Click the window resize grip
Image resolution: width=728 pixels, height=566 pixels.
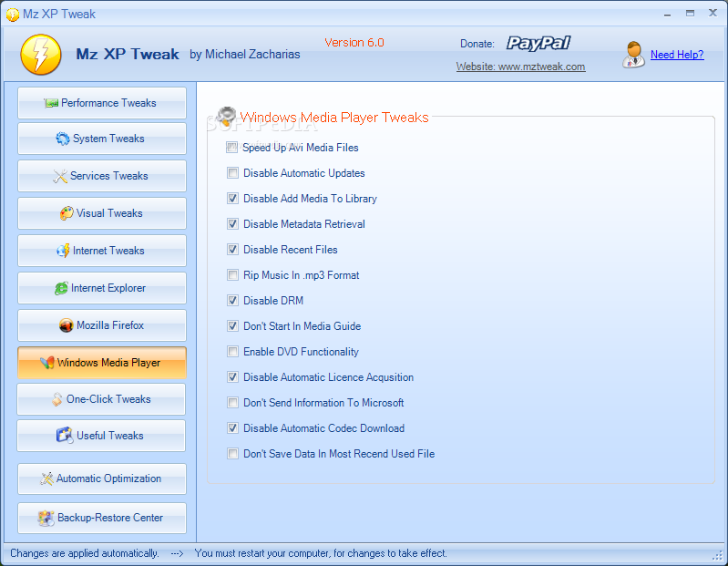point(718,556)
